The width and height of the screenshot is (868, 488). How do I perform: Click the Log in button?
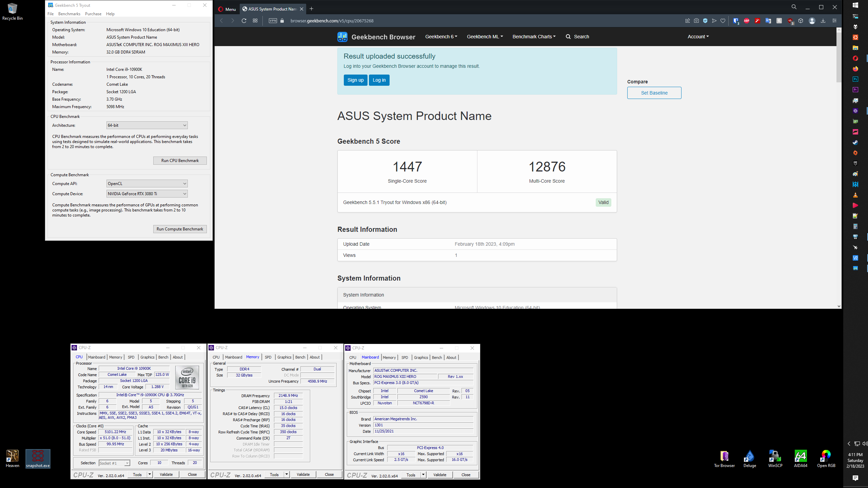tap(379, 80)
